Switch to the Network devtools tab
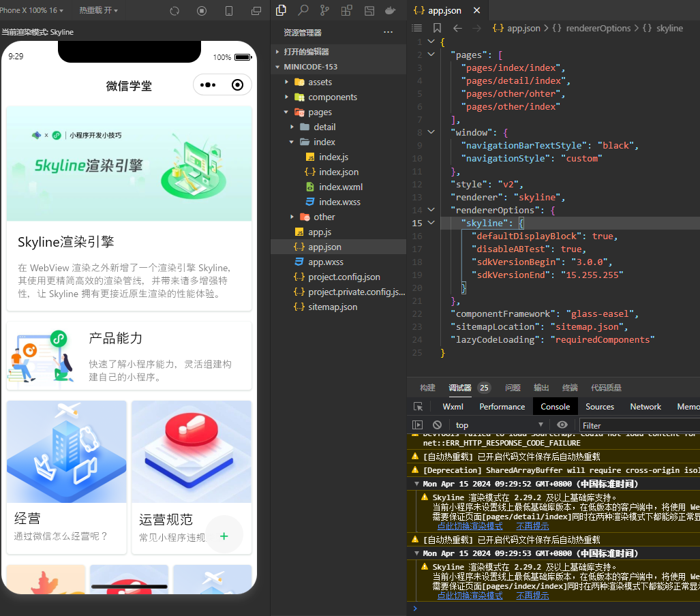The image size is (700, 616). (645, 407)
